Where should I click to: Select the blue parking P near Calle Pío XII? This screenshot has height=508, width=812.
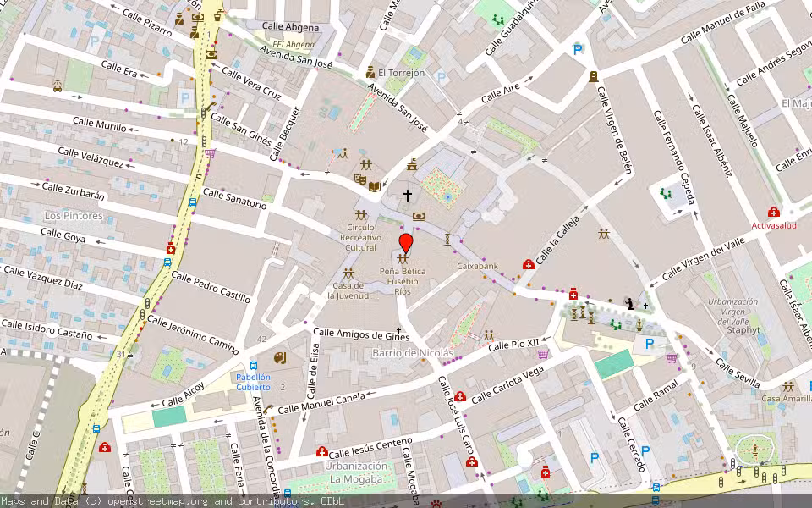point(650,343)
